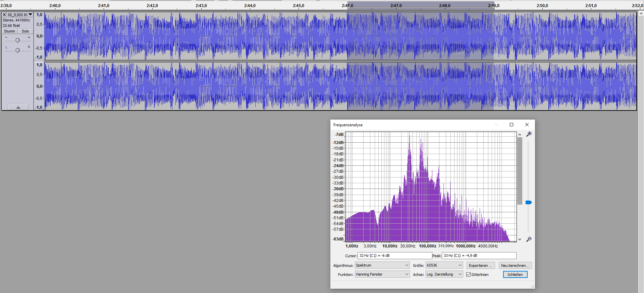This screenshot has height=293, width=644.
Task: Click the zoom-out magnifier in Frequenzanalyse
Action: pyautogui.click(x=529, y=239)
